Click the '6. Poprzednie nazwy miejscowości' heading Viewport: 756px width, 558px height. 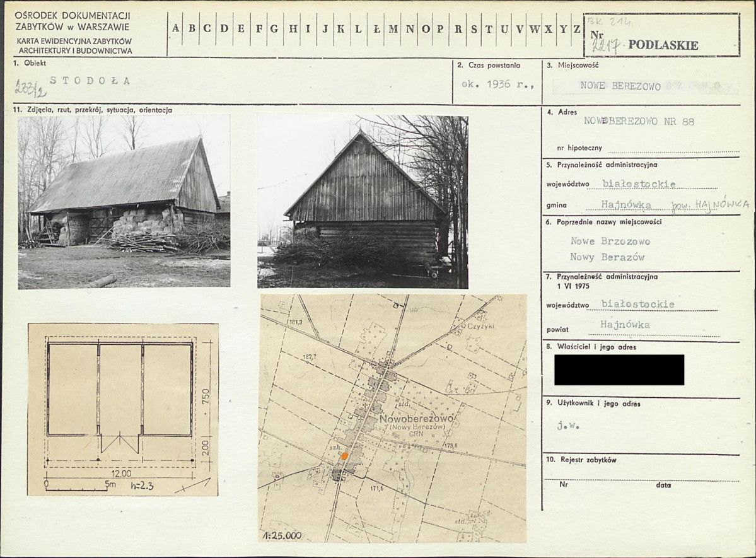pyautogui.click(x=603, y=222)
